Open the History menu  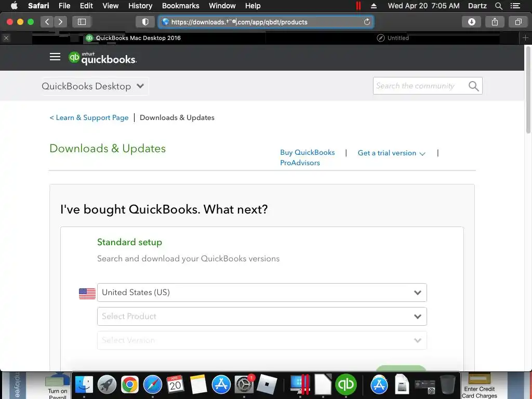pyautogui.click(x=140, y=6)
